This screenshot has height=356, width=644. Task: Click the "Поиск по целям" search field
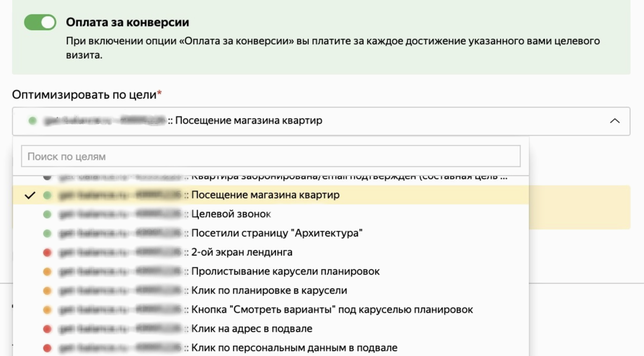point(270,156)
